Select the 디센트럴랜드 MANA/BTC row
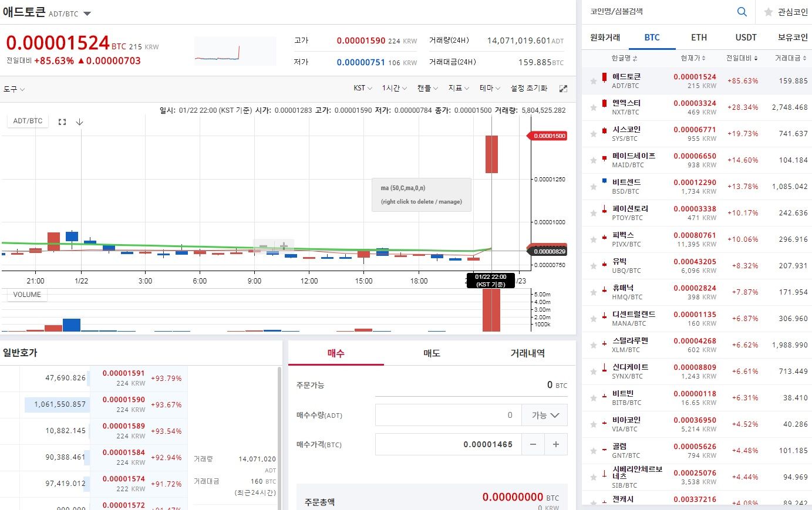812x510 pixels. click(697, 319)
